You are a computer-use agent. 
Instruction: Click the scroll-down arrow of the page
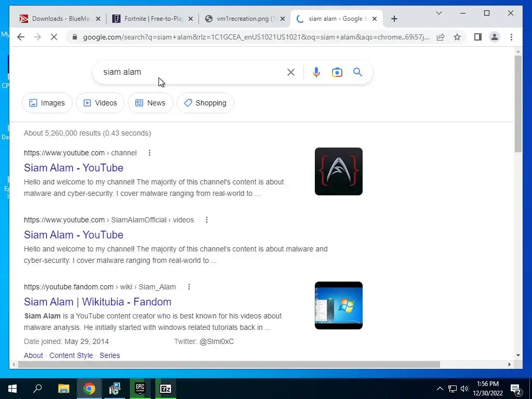[x=518, y=355]
